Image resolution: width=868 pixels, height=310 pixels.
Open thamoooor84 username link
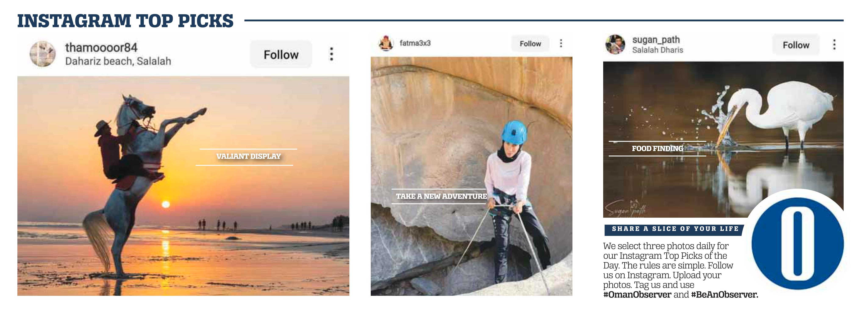101,47
